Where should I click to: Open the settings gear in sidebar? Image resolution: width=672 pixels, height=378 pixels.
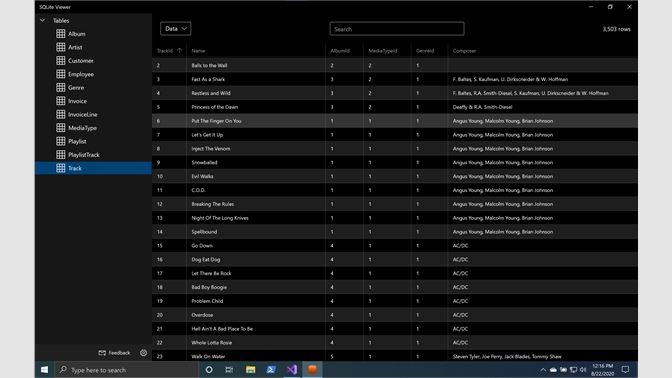144,353
